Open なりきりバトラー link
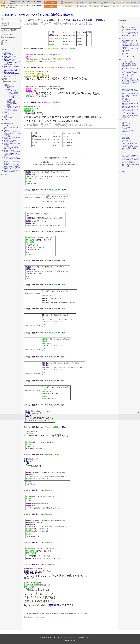The width and height of the screenshot is (140, 644). (x=11, y=101)
